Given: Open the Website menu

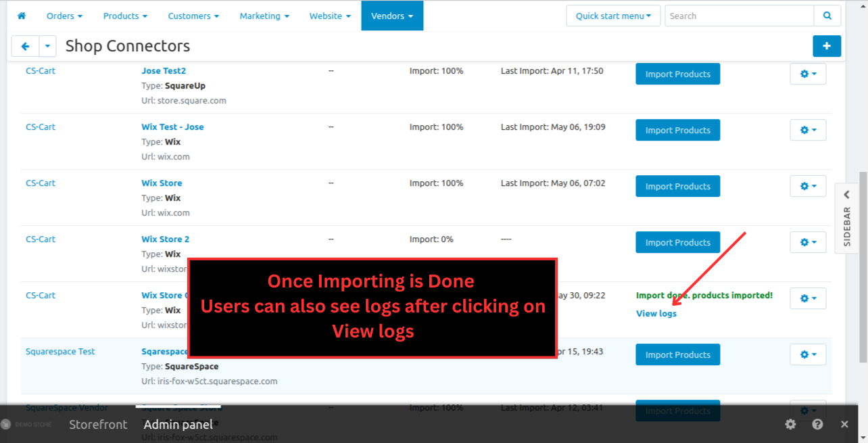Looking at the screenshot, I should click(x=330, y=16).
